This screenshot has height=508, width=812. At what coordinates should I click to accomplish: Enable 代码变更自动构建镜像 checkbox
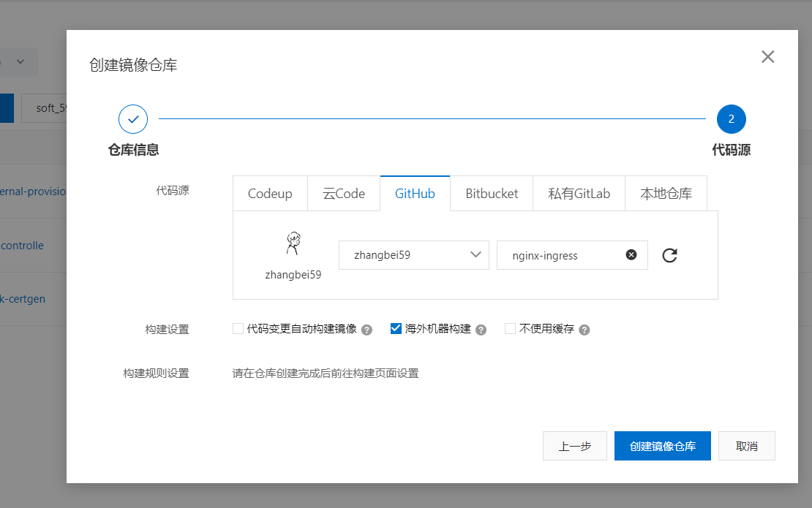click(x=238, y=329)
